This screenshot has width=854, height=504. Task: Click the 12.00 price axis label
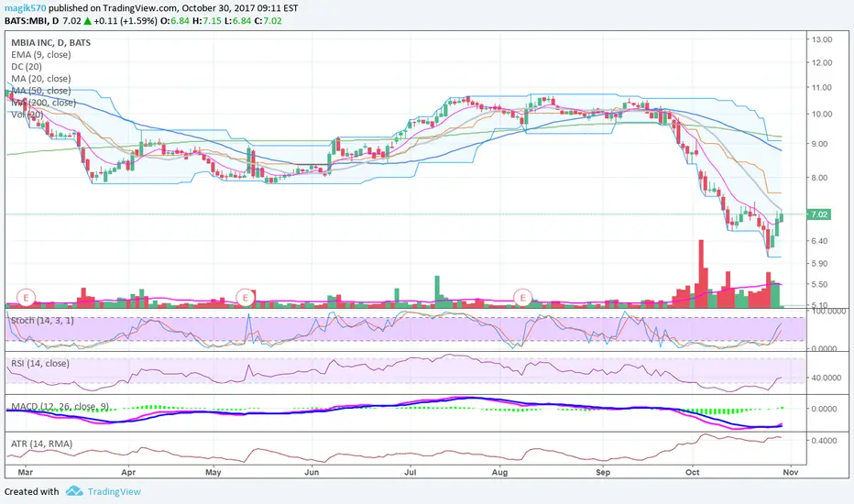pos(822,62)
